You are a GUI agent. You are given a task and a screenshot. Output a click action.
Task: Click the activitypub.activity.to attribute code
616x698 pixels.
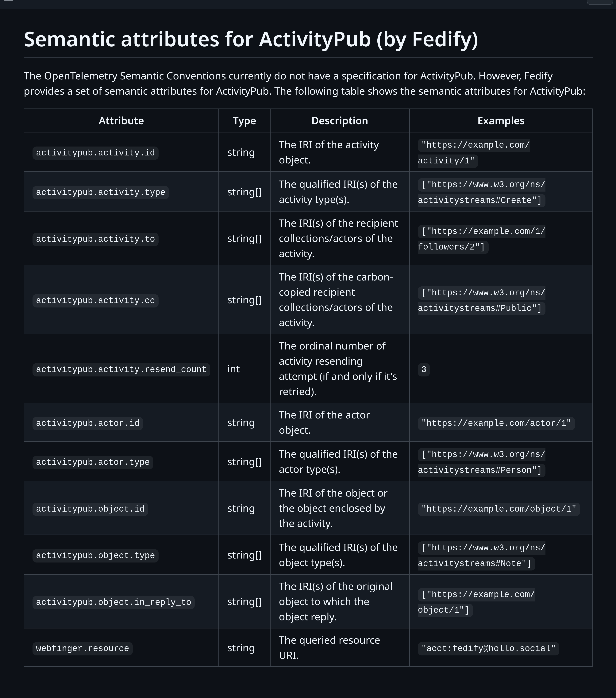click(x=95, y=239)
